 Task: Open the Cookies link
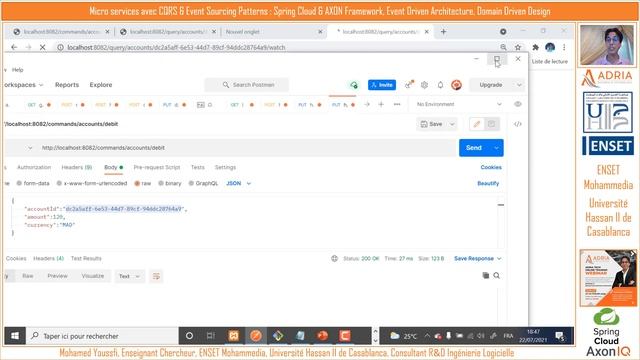click(491, 167)
